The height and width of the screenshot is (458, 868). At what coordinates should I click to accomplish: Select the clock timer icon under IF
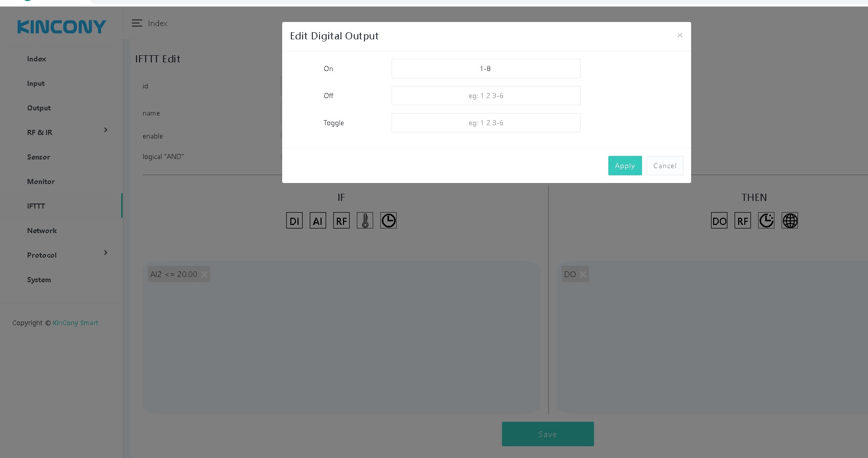point(388,221)
